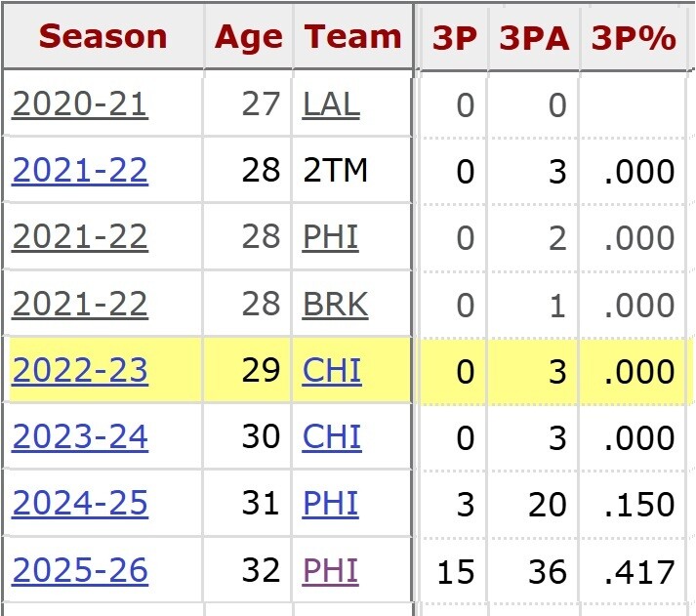Sort by the 3P column header
The height and width of the screenshot is (616, 696).
pos(454,37)
